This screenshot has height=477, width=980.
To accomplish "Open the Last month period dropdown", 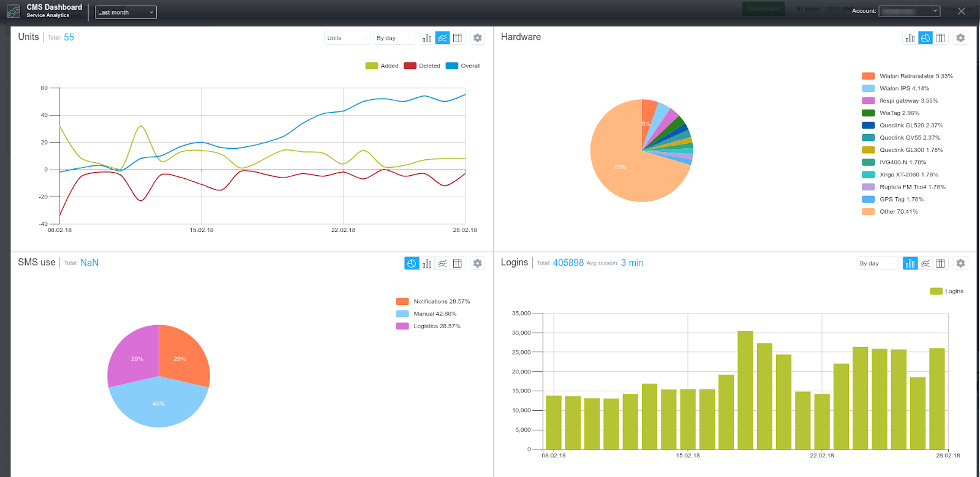I will pyautogui.click(x=126, y=12).
